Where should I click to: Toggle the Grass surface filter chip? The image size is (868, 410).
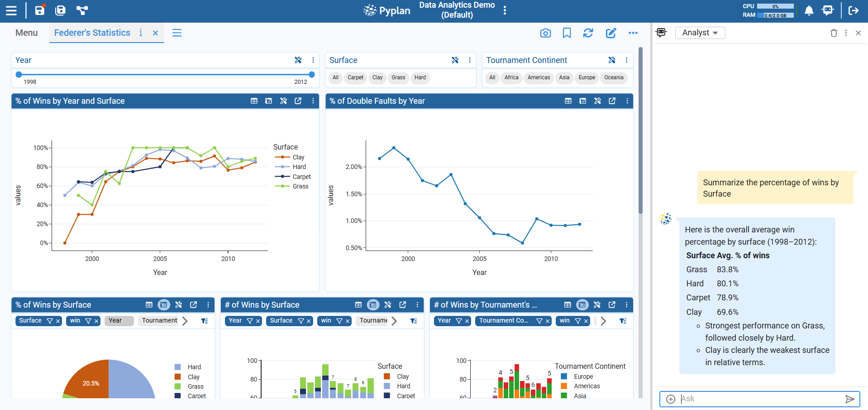coord(398,77)
